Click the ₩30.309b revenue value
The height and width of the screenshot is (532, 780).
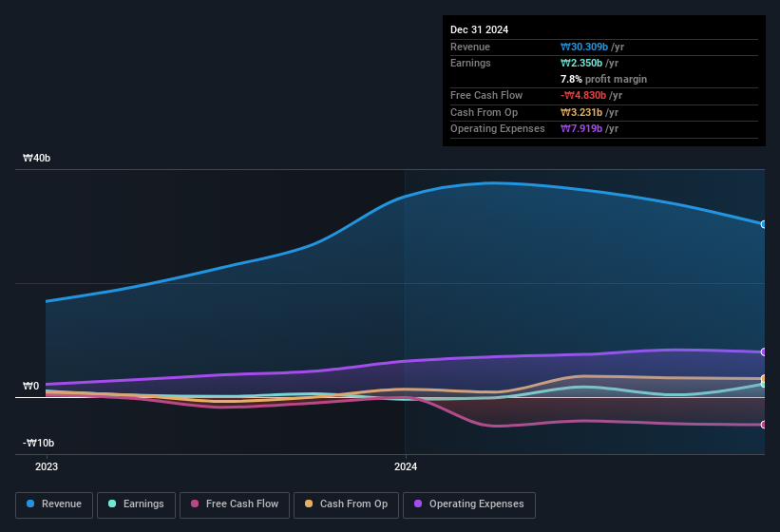584,47
